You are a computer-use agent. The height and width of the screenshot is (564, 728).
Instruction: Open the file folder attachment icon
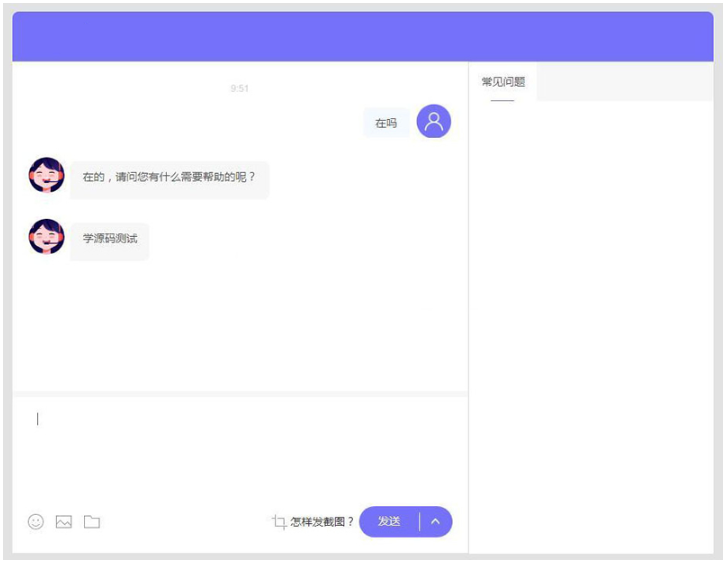[92, 522]
